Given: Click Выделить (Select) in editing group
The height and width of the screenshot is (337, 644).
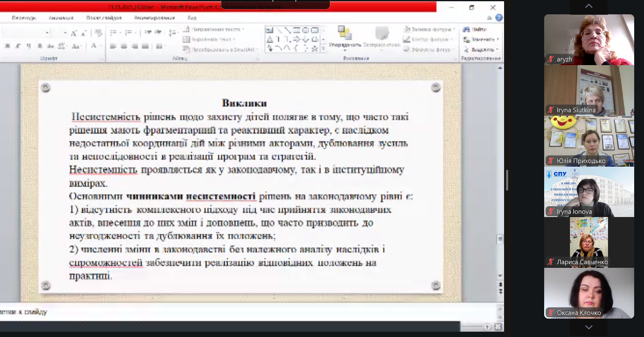Looking at the screenshot, I should [481, 50].
